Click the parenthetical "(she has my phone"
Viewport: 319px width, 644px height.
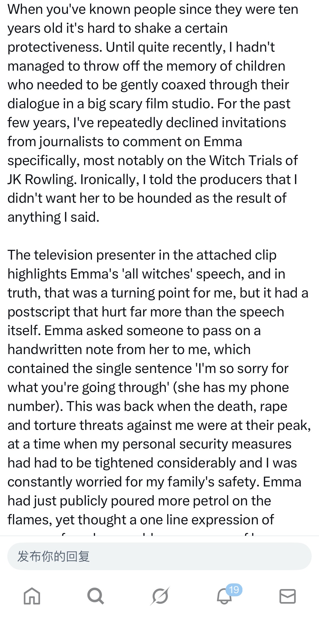(x=231, y=387)
